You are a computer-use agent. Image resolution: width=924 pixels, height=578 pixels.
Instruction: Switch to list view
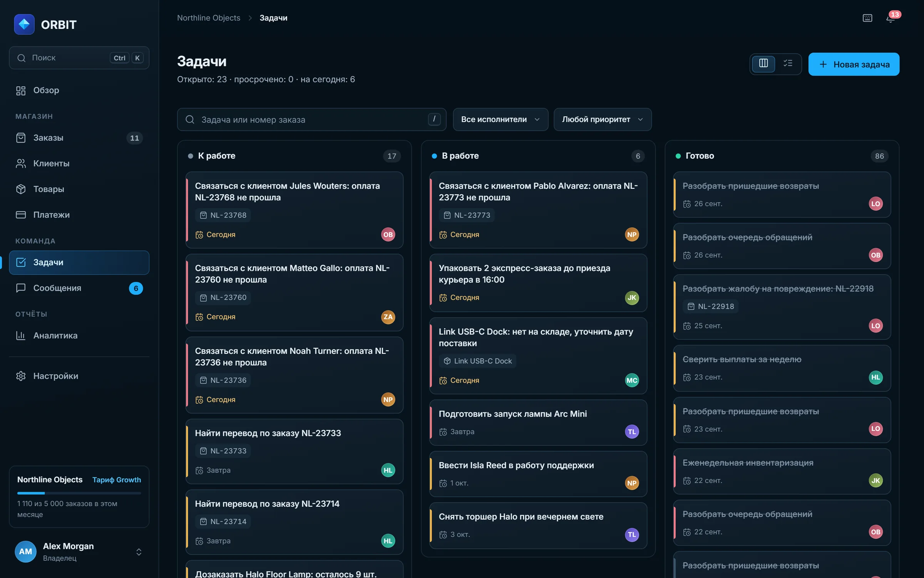(788, 63)
